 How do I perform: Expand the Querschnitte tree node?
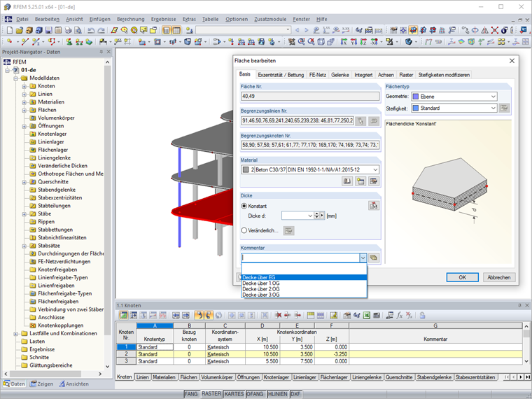[x=24, y=182]
